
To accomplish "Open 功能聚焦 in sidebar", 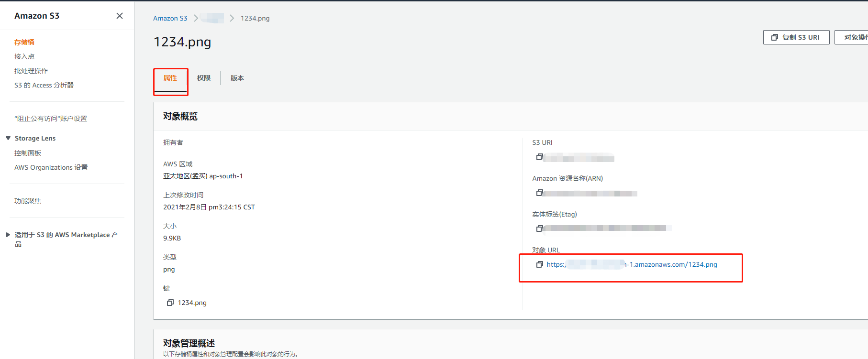I will pyautogui.click(x=28, y=201).
